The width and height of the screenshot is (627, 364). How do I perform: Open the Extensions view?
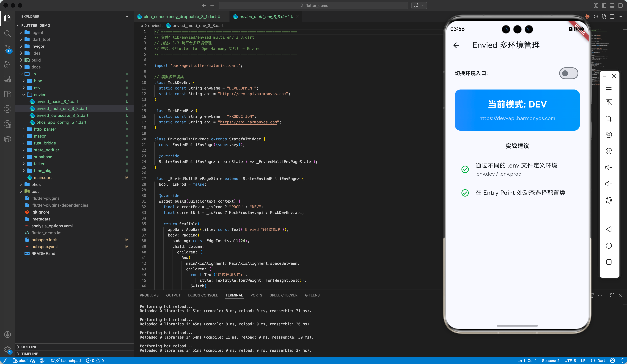8,94
